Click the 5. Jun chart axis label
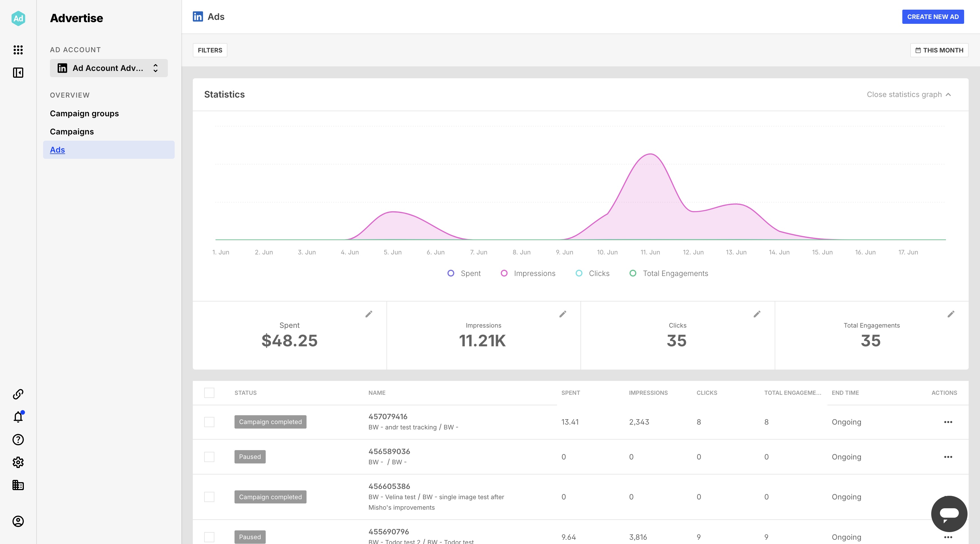Viewport: 980px width, 544px height. click(x=393, y=252)
